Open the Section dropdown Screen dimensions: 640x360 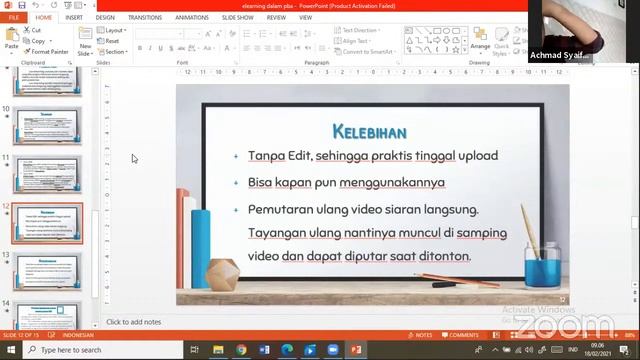pos(113,52)
